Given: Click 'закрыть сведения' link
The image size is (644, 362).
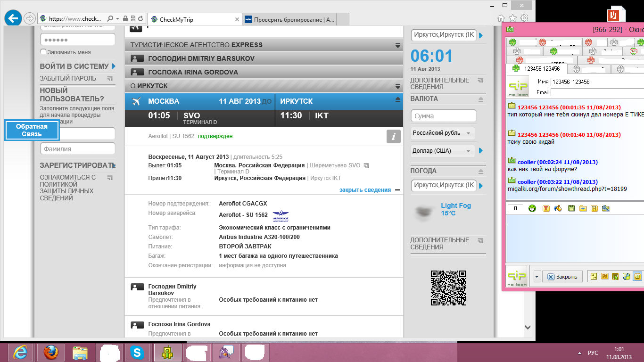Looking at the screenshot, I should (x=365, y=190).
